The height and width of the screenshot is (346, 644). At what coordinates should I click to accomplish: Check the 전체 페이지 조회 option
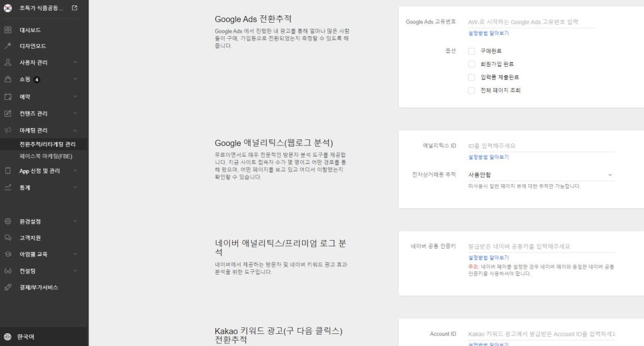point(471,91)
